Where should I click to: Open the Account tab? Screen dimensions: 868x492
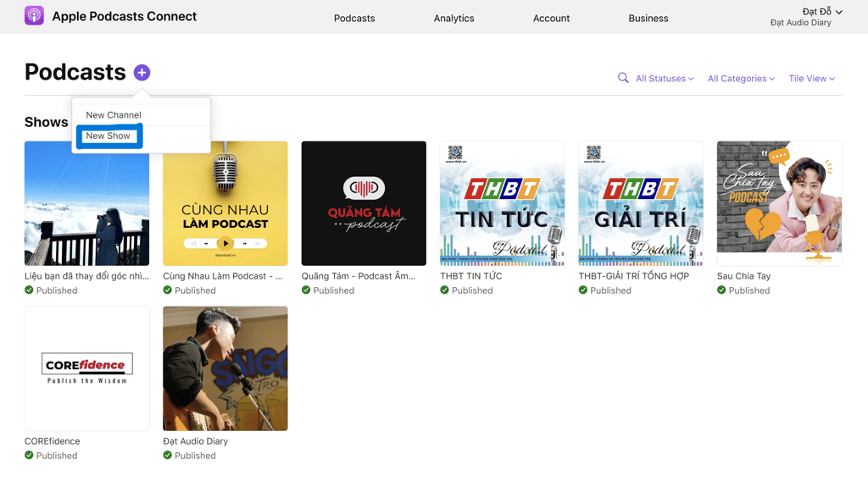551,19
